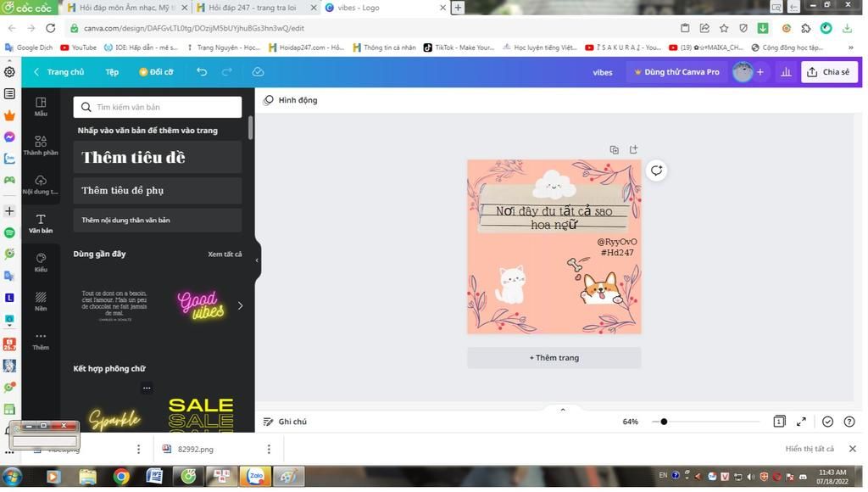Adjust the zoom slider handle
This screenshot has height=492, width=868.
[x=664, y=422]
